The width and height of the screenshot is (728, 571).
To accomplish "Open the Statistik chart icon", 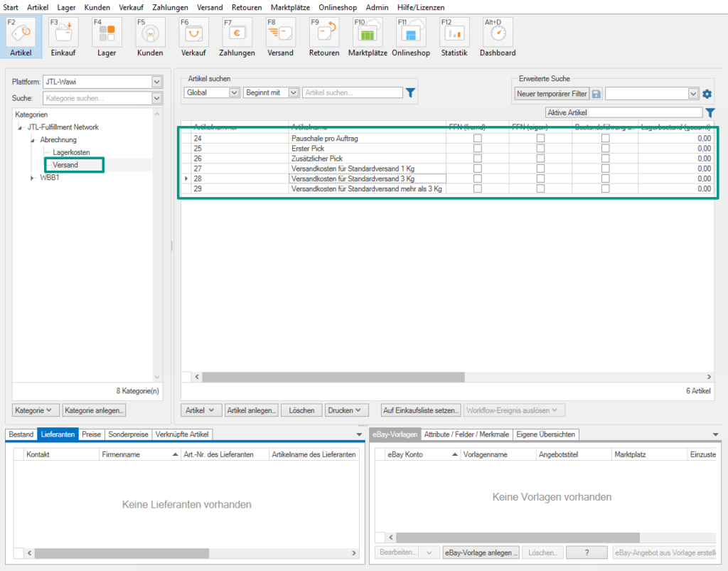I will click(454, 33).
